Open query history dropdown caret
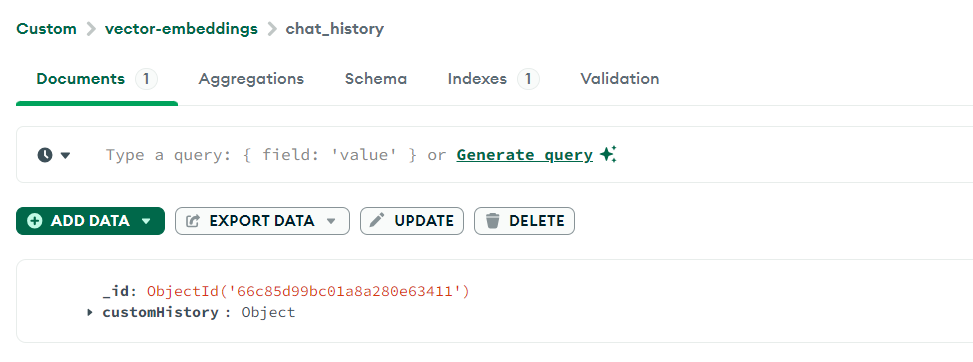 (x=65, y=155)
